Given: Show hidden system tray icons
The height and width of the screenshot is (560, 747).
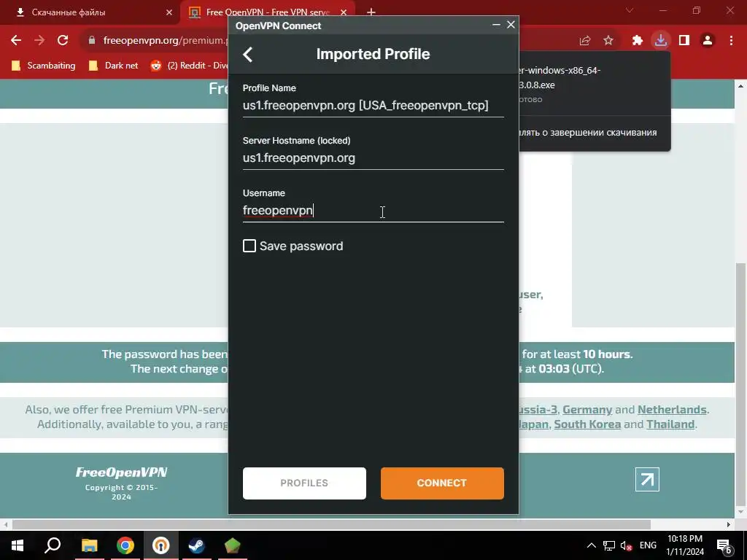Looking at the screenshot, I should point(591,545).
